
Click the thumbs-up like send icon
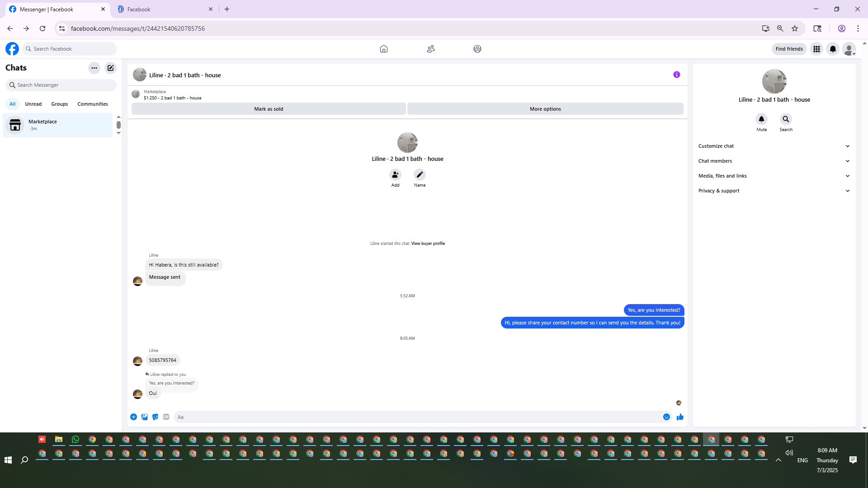tap(680, 417)
